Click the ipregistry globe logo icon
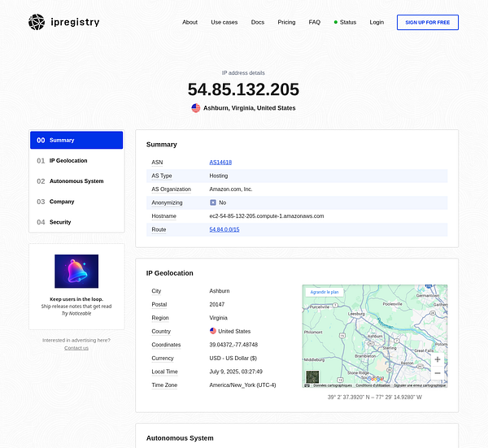This screenshot has height=448, width=488. [37, 22]
